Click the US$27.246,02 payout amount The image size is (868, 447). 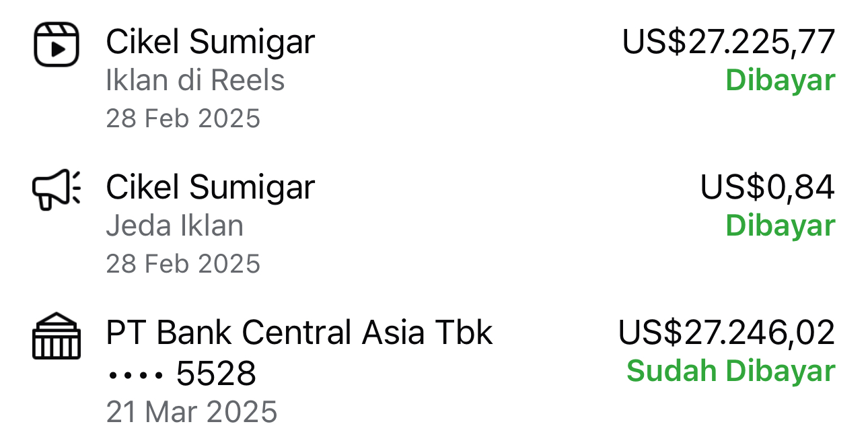pos(727,333)
